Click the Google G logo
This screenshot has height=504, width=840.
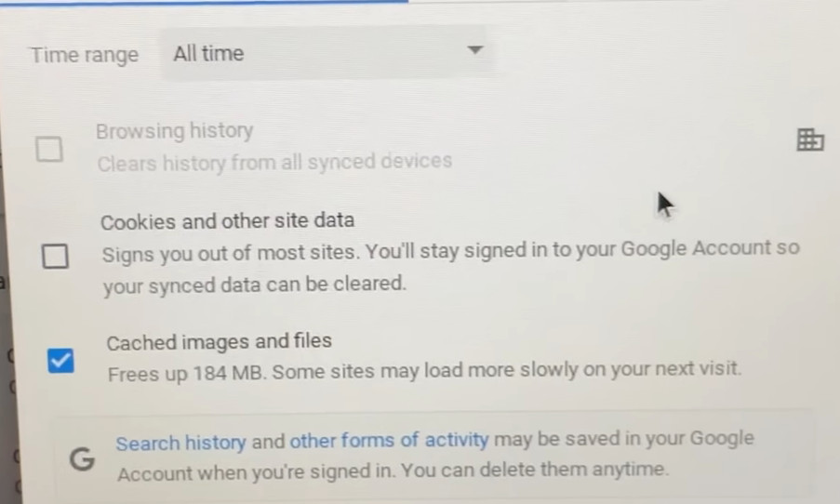[83, 459]
